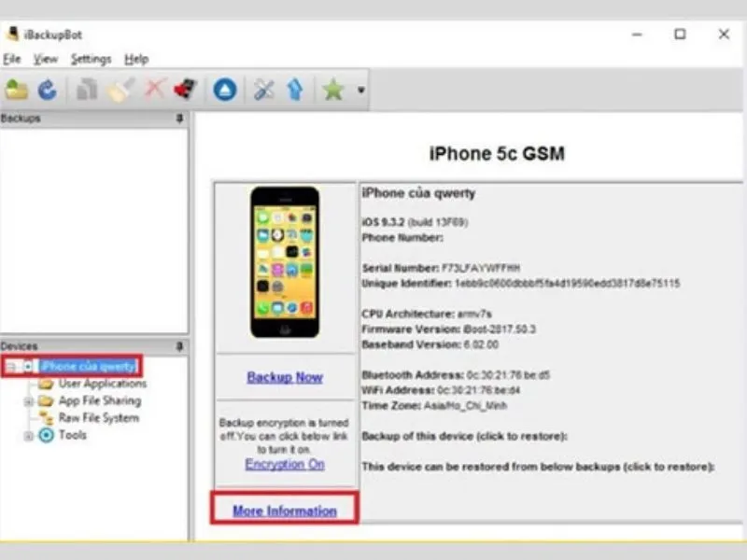Pin the Devices panel
Viewport: 747px width, 560px height.
coord(179,346)
